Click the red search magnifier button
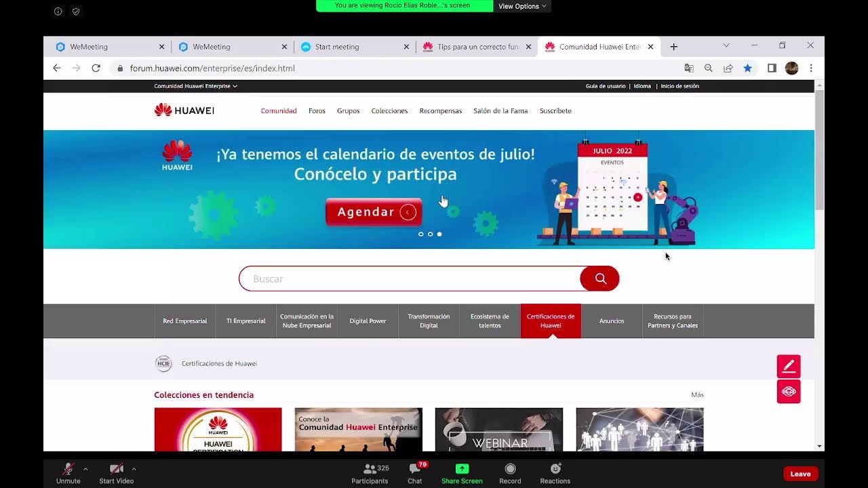The width and height of the screenshot is (868, 488). [600, 279]
